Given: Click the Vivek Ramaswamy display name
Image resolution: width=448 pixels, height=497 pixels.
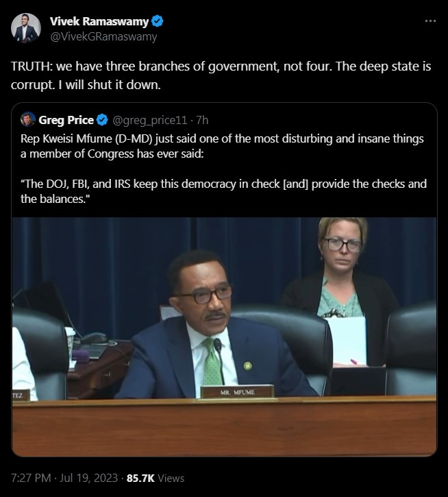Looking at the screenshot, I should 99,21.
